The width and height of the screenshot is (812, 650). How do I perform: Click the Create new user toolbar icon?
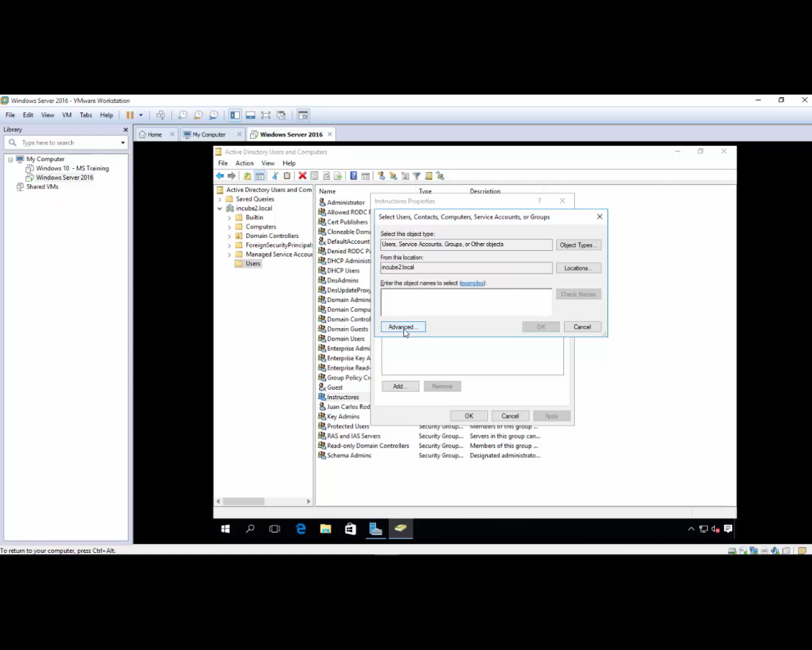point(381,176)
